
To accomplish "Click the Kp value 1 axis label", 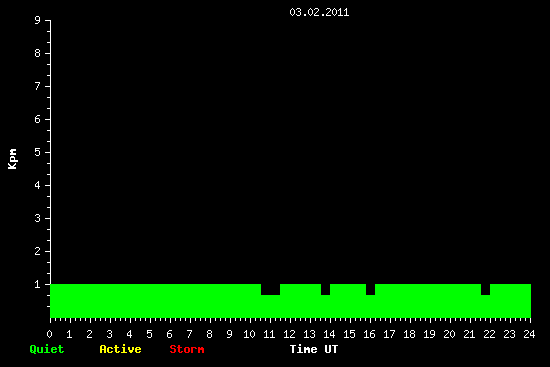I will 38,284.
